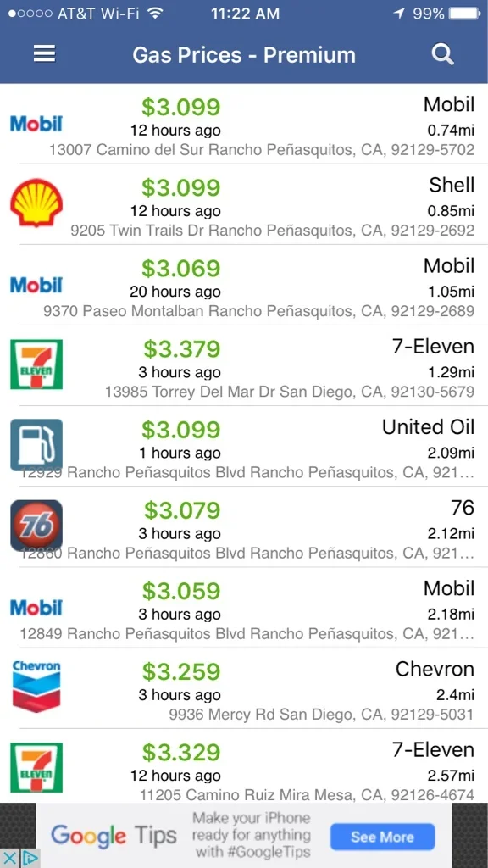Select the Chevron logo icon

36,687
